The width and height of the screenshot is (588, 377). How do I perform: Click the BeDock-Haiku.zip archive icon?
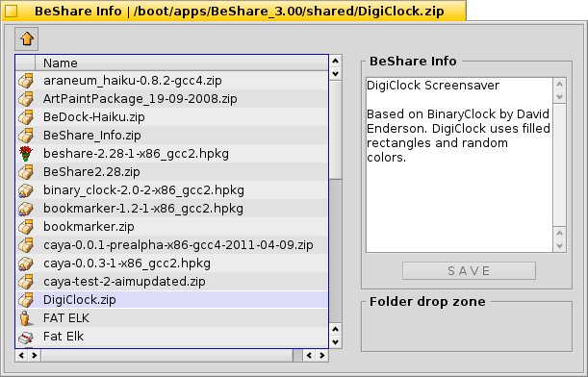(x=26, y=117)
